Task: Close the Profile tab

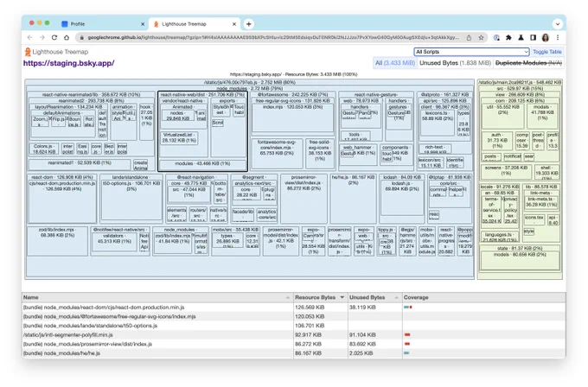Action: point(143,24)
